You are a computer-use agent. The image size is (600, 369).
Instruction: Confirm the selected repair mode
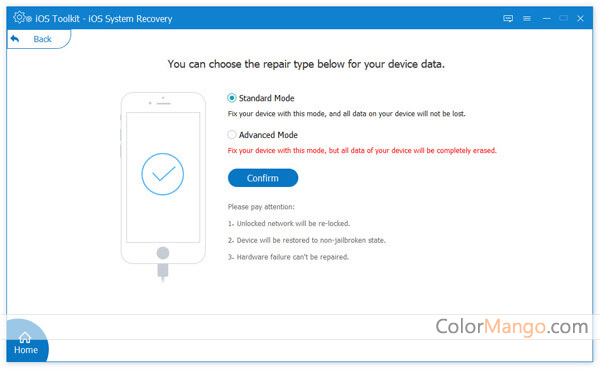[x=263, y=178]
